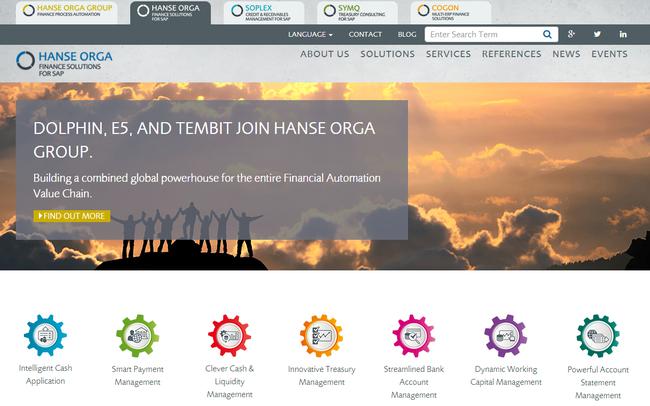Open the Solutions menu
Image resolution: width=650 pixels, height=406 pixels.
pos(388,54)
